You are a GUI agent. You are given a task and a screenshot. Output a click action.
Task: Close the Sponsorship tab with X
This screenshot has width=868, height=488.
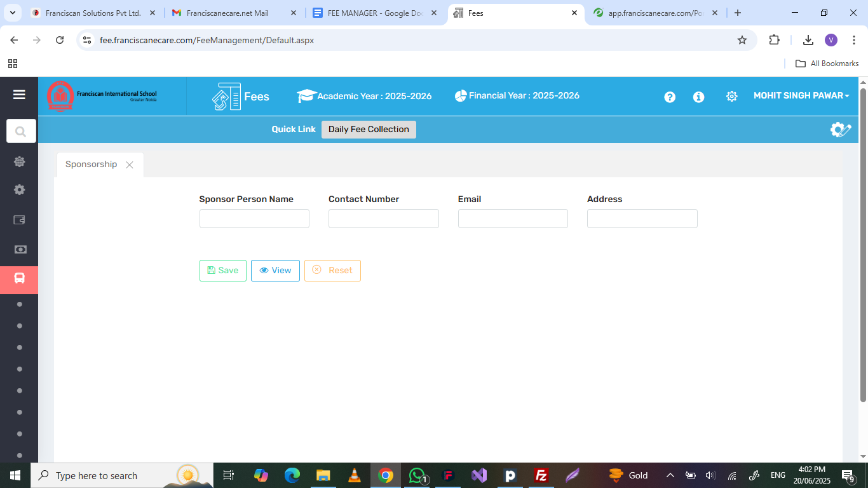[130, 165]
